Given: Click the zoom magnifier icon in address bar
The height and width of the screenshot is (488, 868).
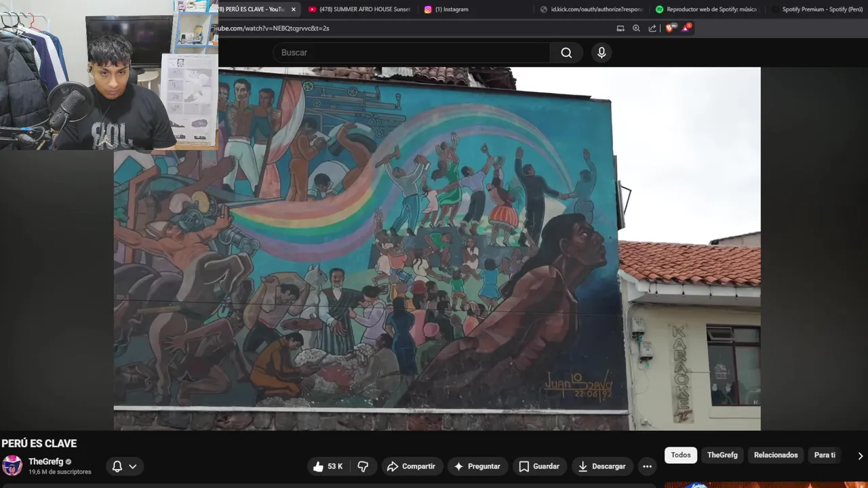Looking at the screenshot, I should (636, 28).
